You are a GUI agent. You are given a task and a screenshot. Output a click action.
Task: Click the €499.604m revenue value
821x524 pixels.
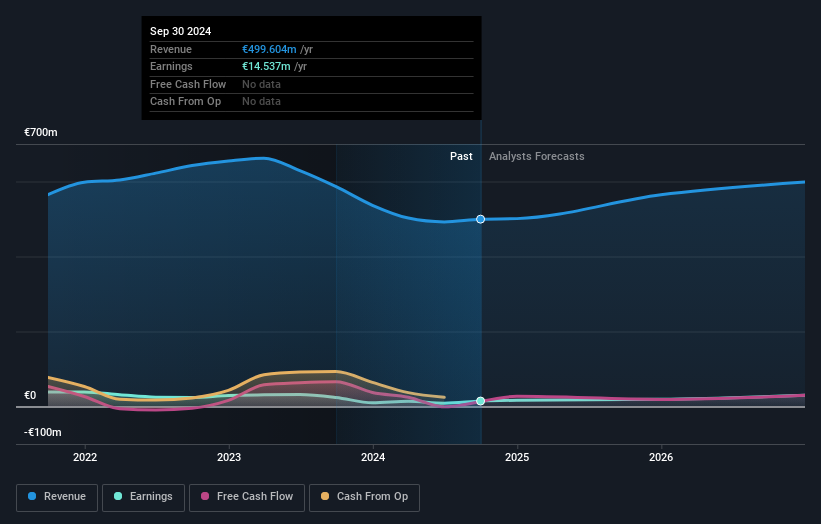269,49
